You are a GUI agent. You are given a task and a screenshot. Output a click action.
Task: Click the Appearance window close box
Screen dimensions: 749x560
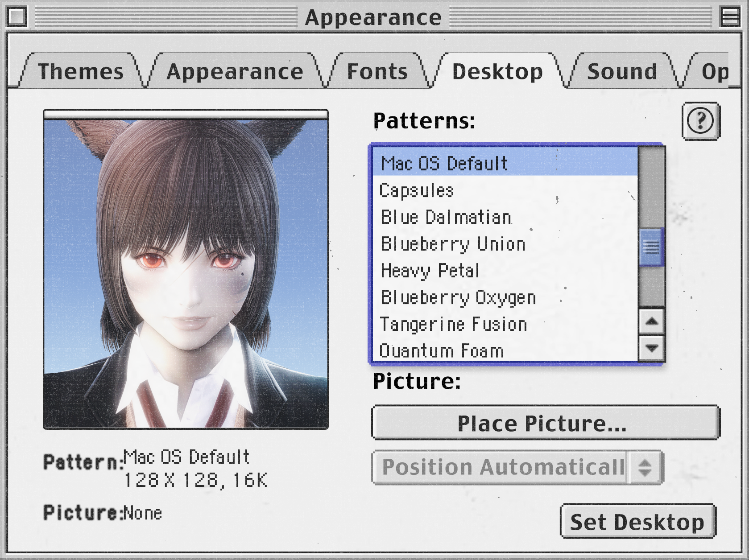pos(17,17)
